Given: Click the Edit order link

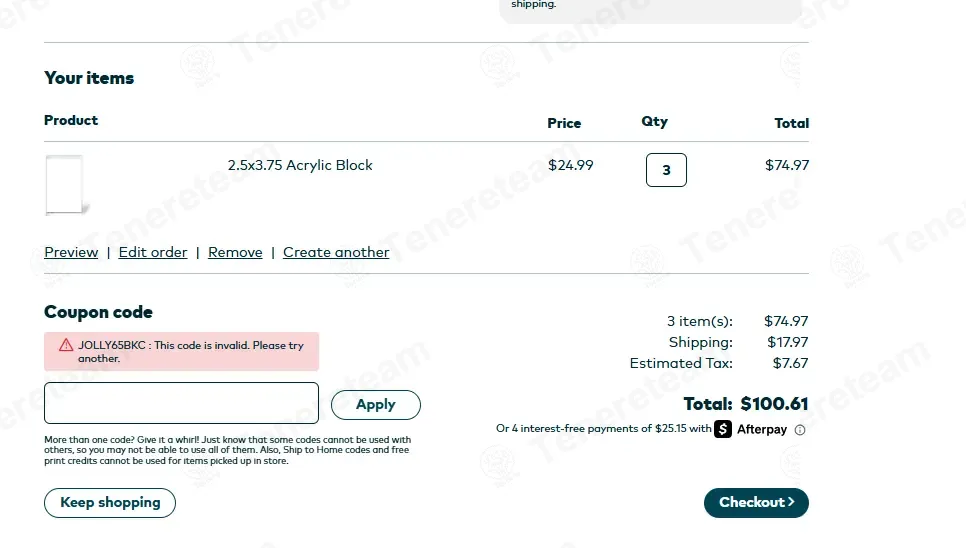Looking at the screenshot, I should (x=153, y=252).
